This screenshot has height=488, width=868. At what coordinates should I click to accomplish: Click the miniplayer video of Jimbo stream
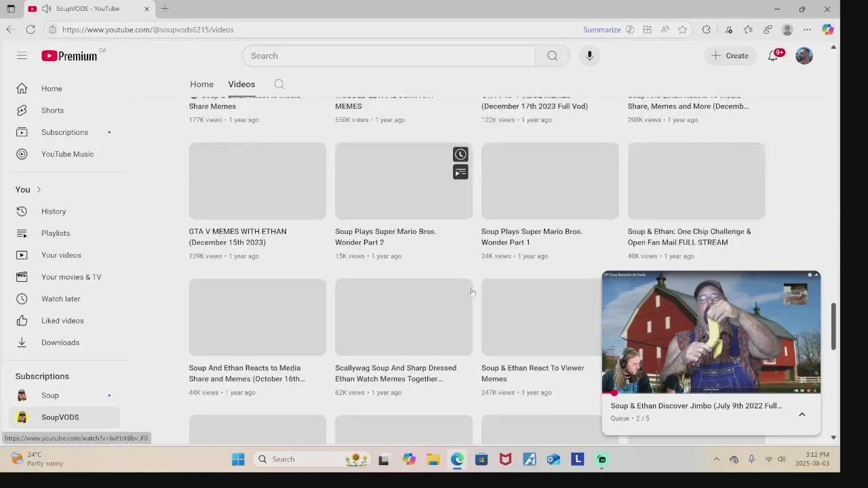711,331
